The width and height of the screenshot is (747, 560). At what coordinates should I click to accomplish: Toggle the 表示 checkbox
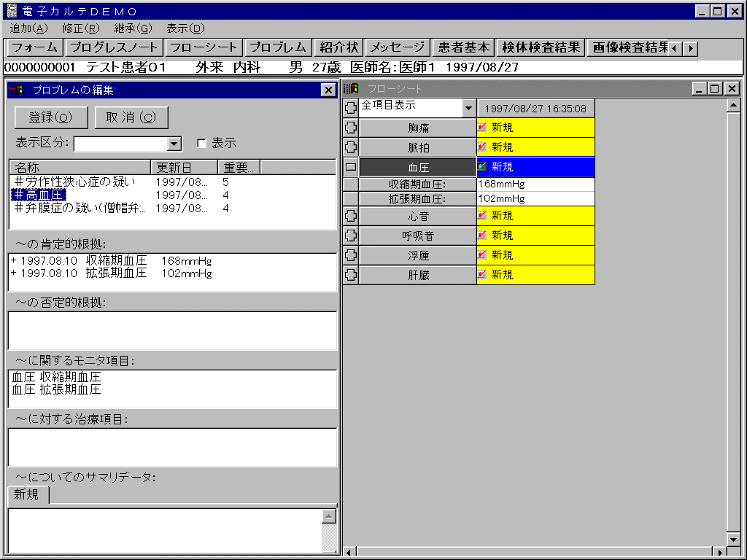(x=202, y=144)
